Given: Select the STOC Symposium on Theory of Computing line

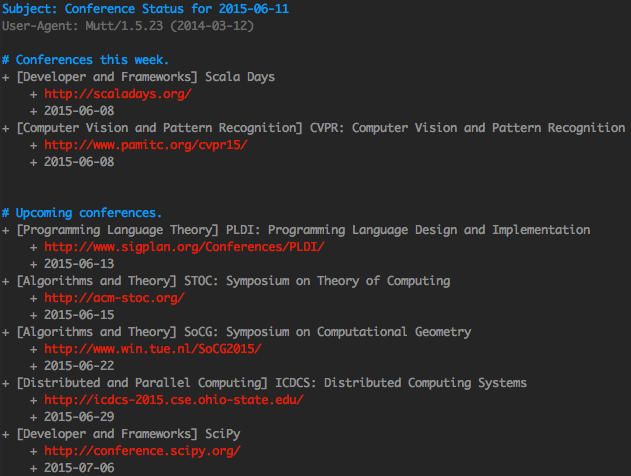Looking at the screenshot, I should click(x=226, y=281).
